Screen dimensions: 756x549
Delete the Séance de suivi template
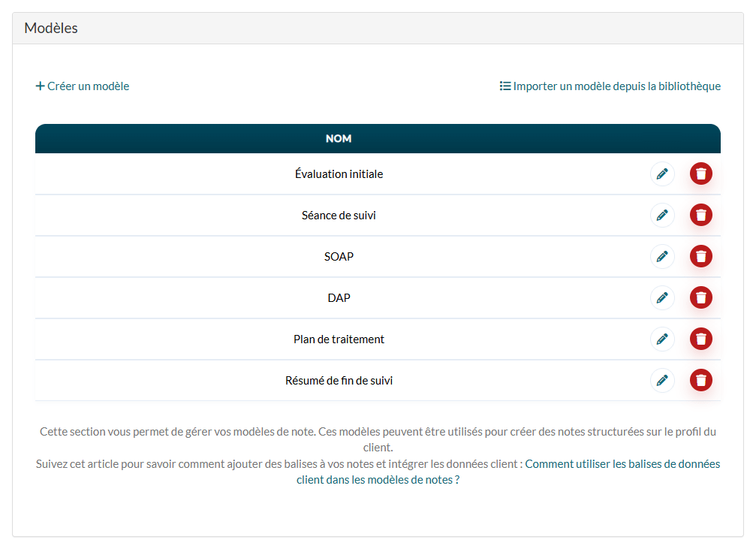(701, 215)
